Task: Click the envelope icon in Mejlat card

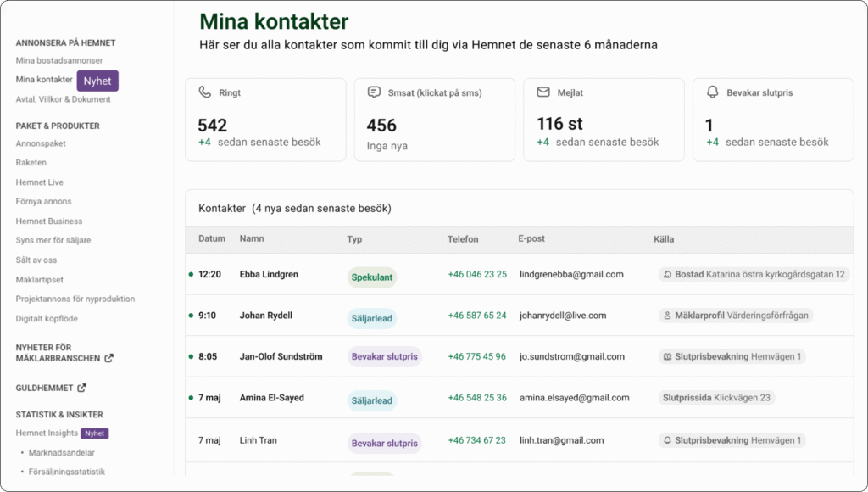Action: 543,92
